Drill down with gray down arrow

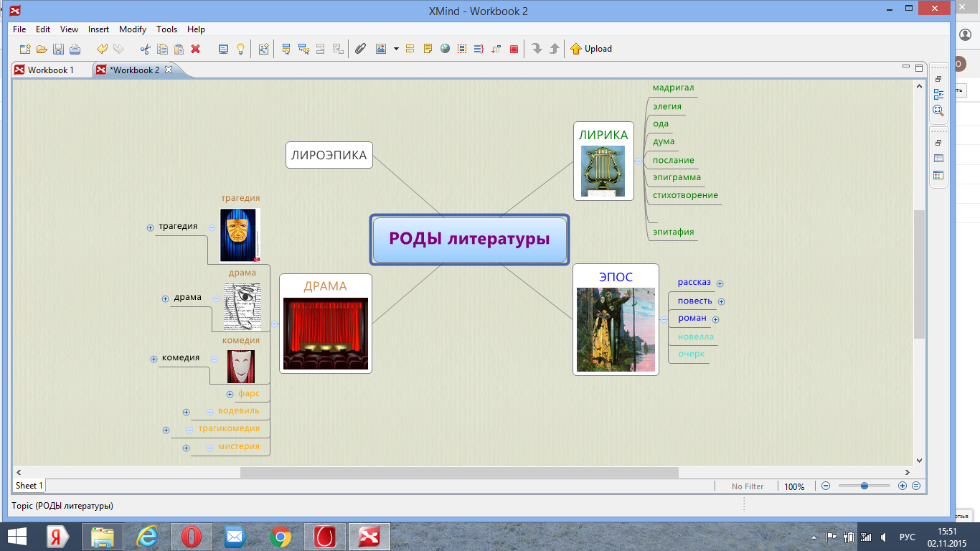(x=537, y=49)
